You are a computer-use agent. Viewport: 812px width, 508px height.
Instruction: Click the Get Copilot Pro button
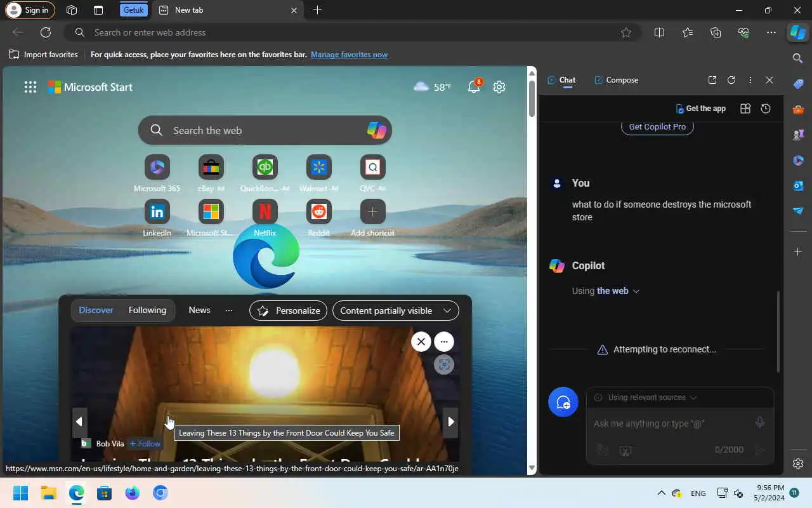point(657,126)
